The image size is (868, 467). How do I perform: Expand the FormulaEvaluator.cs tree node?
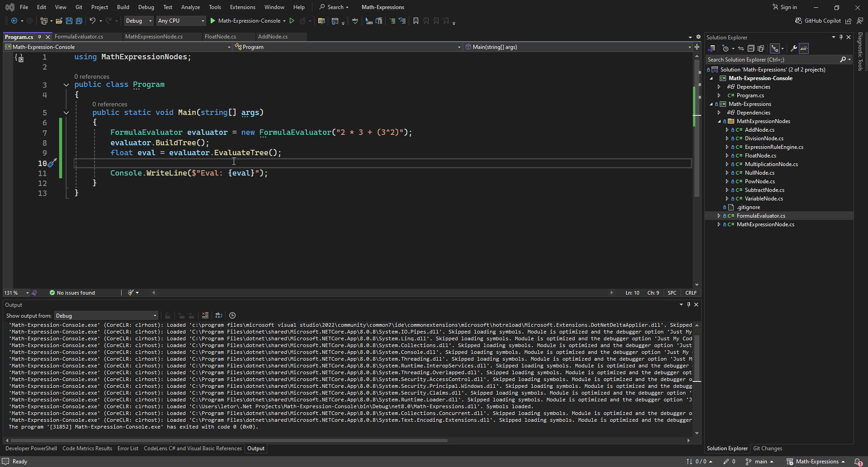(x=719, y=216)
